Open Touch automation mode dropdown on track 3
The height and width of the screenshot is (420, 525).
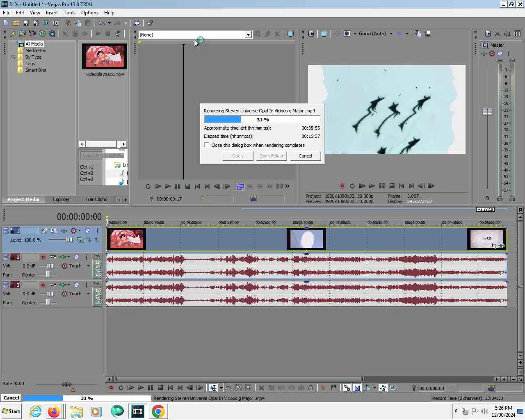[88, 294]
